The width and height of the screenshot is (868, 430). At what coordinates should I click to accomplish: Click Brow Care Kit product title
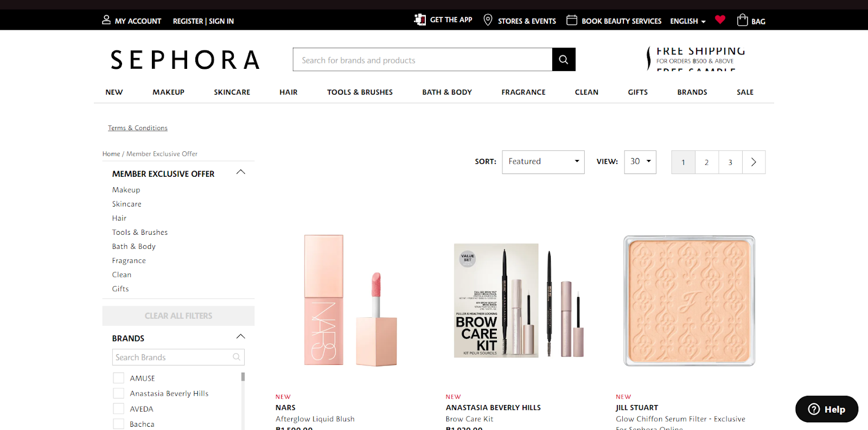(x=469, y=419)
